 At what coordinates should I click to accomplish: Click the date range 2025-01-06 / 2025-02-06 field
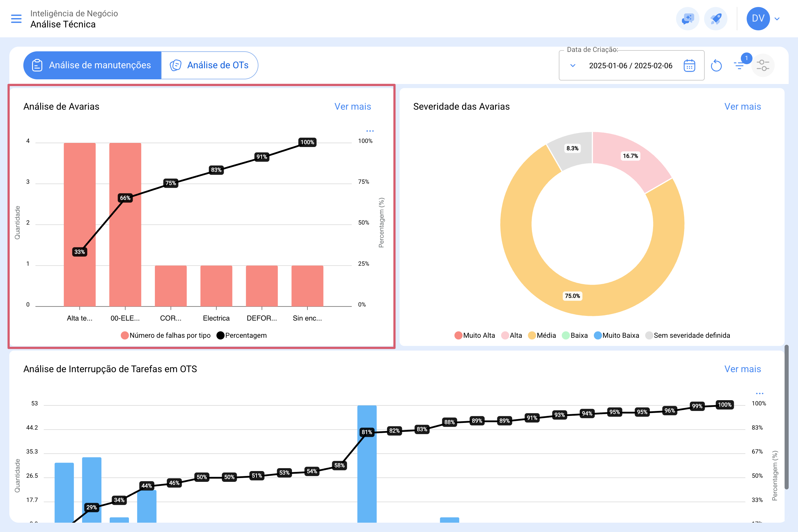click(x=630, y=66)
